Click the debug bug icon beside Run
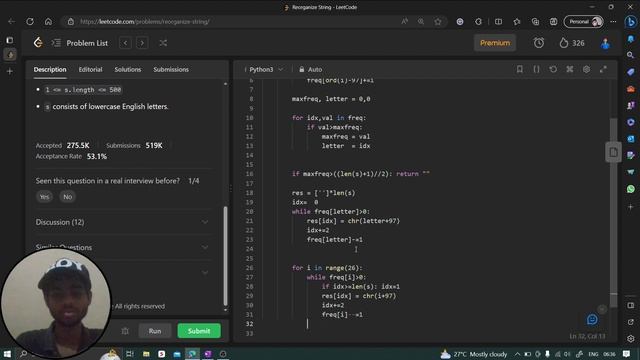This screenshot has width=640, height=360. pyautogui.click(x=125, y=331)
